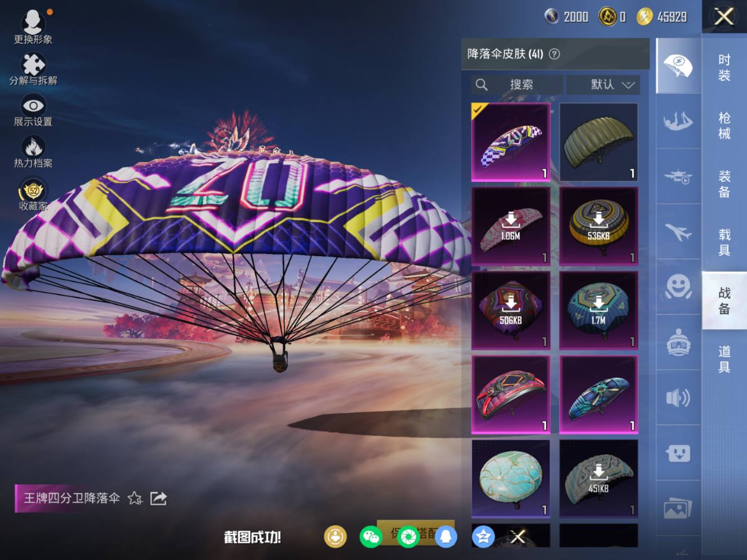
Task: Select the parachute skin category icon
Action: tap(678, 66)
